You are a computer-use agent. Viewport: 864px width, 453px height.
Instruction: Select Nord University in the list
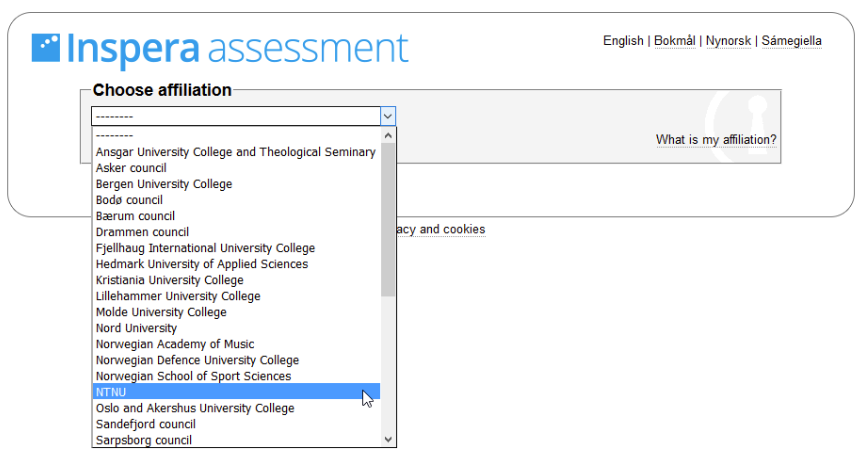click(236, 328)
